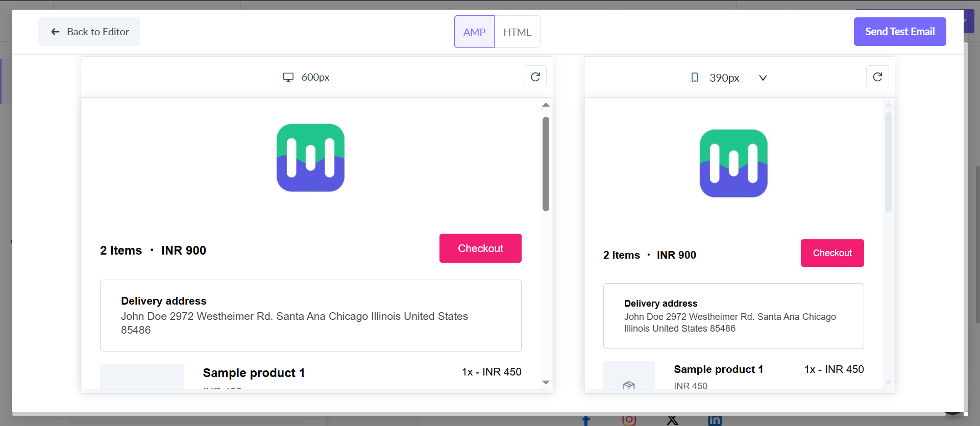Send a test email
The image size is (980, 426).
click(x=900, y=32)
